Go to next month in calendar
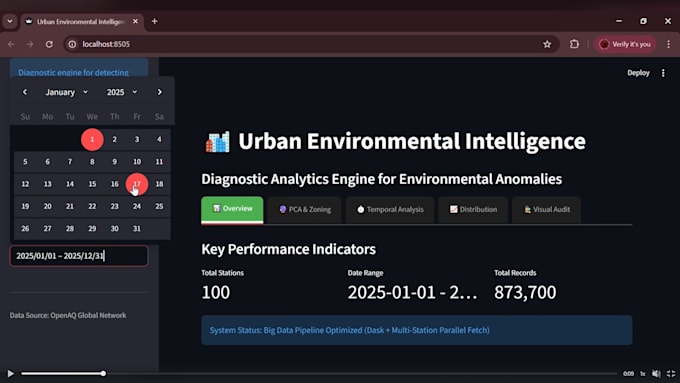This screenshot has height=383, width=680. (x=160, y=92)
